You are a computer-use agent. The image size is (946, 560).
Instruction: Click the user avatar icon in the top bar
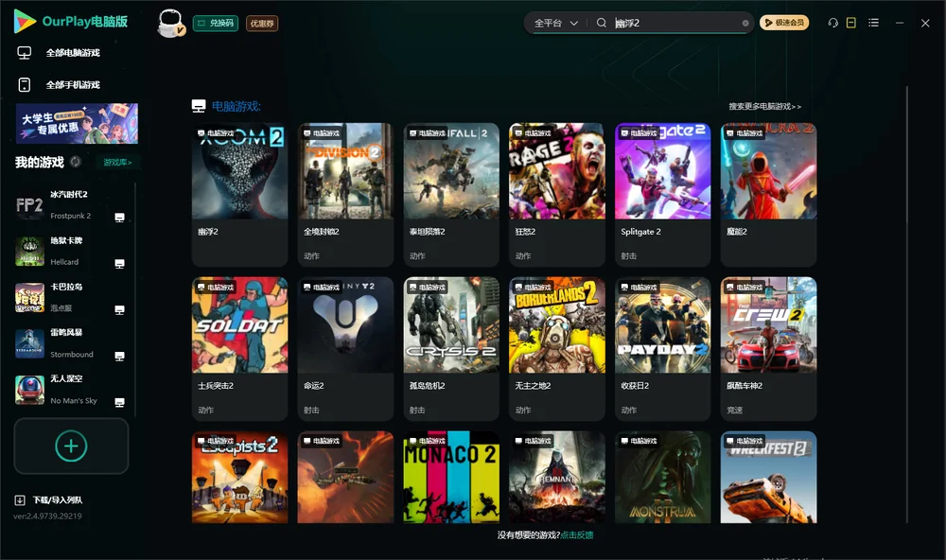[170, 24]
